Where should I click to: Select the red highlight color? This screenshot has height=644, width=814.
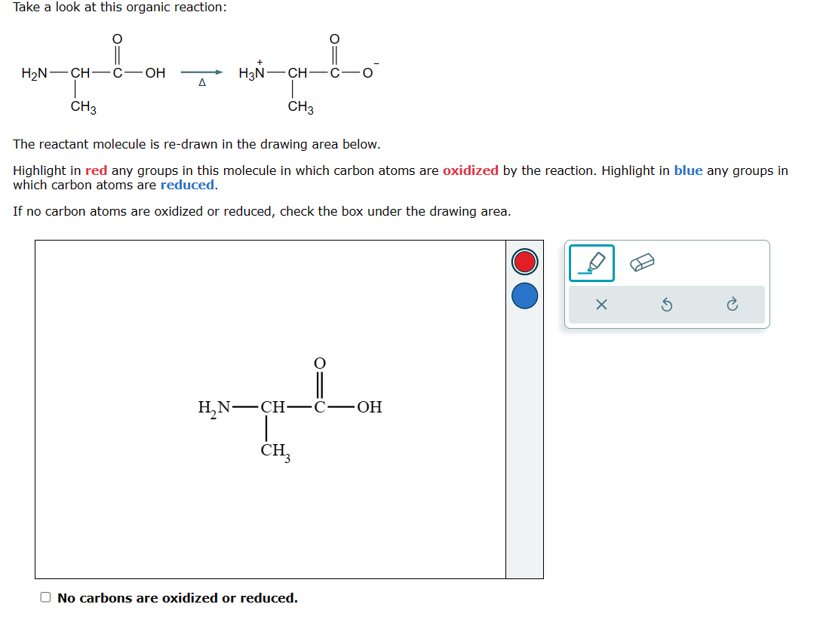pyautogui.click(x=524, y=261)
